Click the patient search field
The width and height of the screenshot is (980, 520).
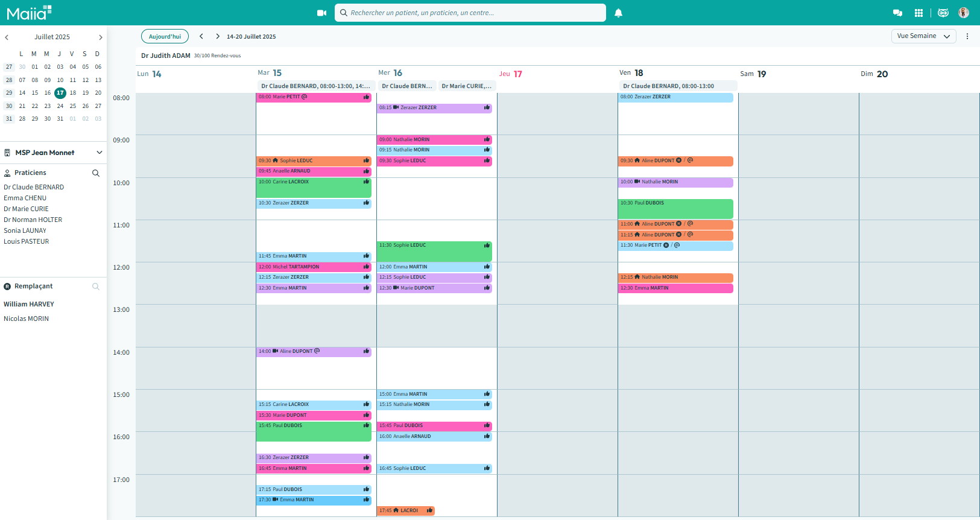coord(470,13)
